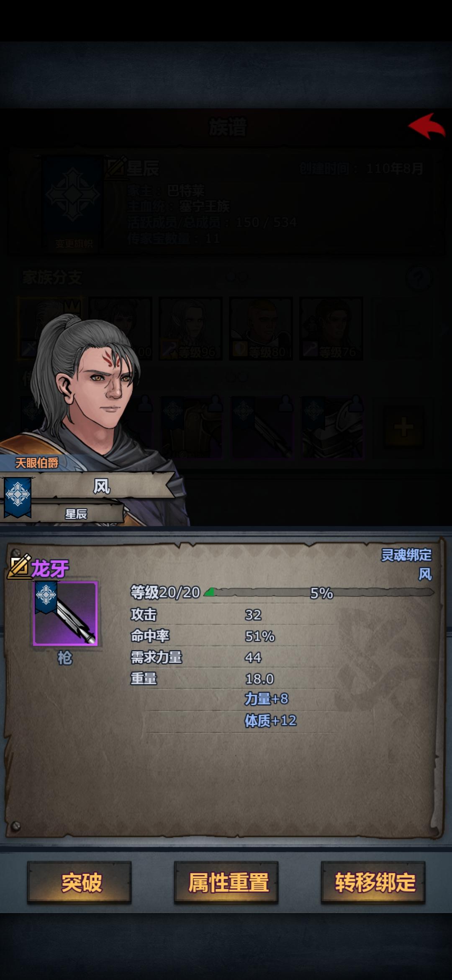
Task: Select the level 96 family branch portrait
Action: click(190, 328)
